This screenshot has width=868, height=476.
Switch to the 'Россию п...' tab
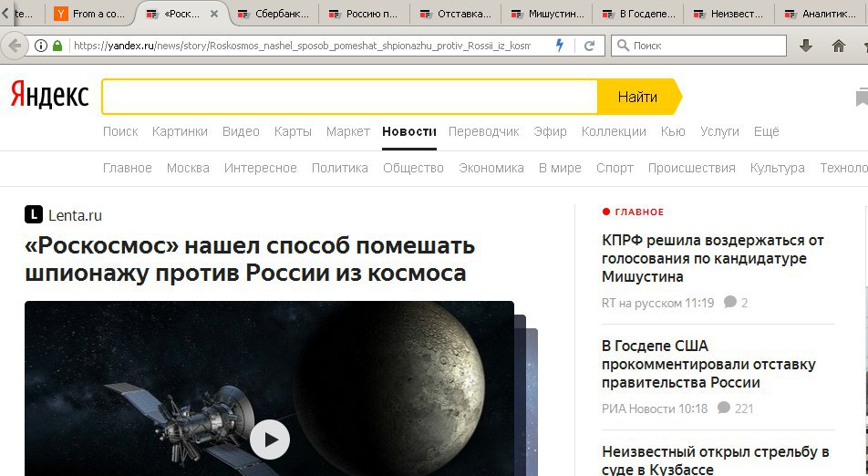click(365, 14)
